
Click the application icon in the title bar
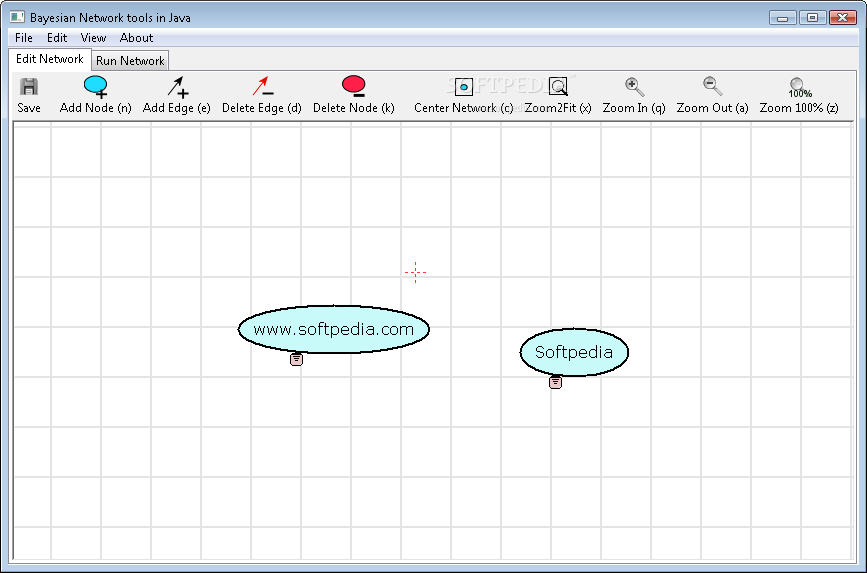point(17,17)
